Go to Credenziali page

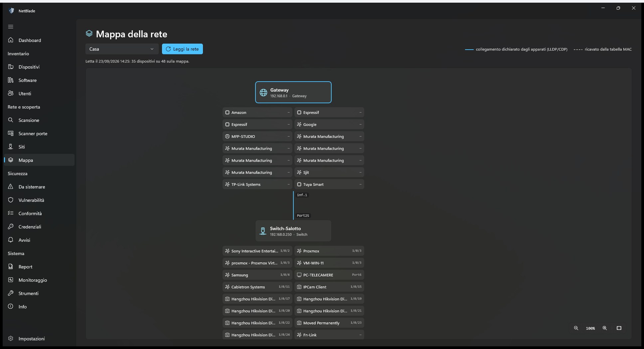39,226
